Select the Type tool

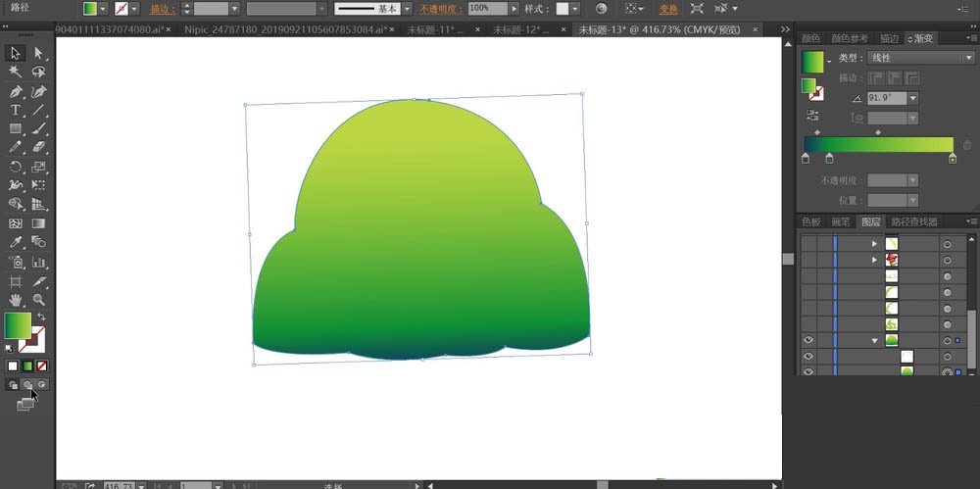tap(16, 110)
